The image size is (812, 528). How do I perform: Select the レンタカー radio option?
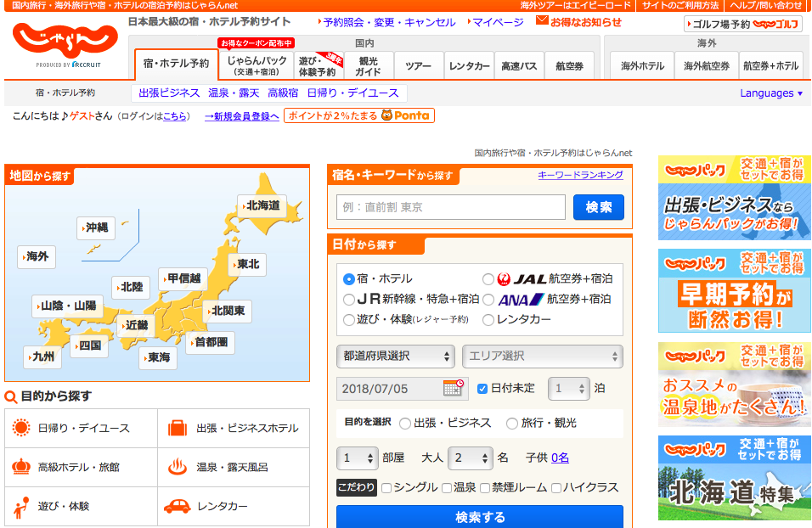(488, 320)
